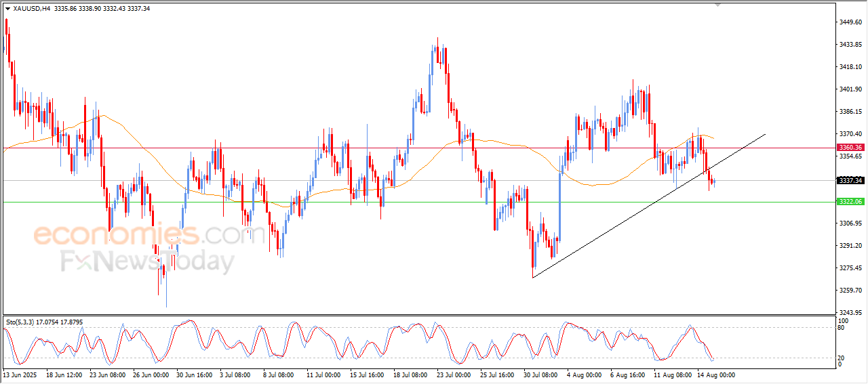The image size is (868, 384).
Task: Click the 3370.40 price axis label
Action: pos(850,134)
